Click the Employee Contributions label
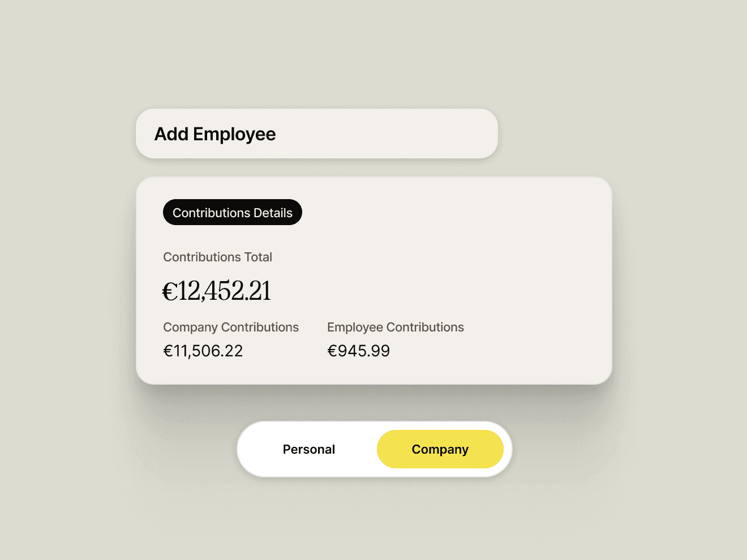 (x=396, y=327)
